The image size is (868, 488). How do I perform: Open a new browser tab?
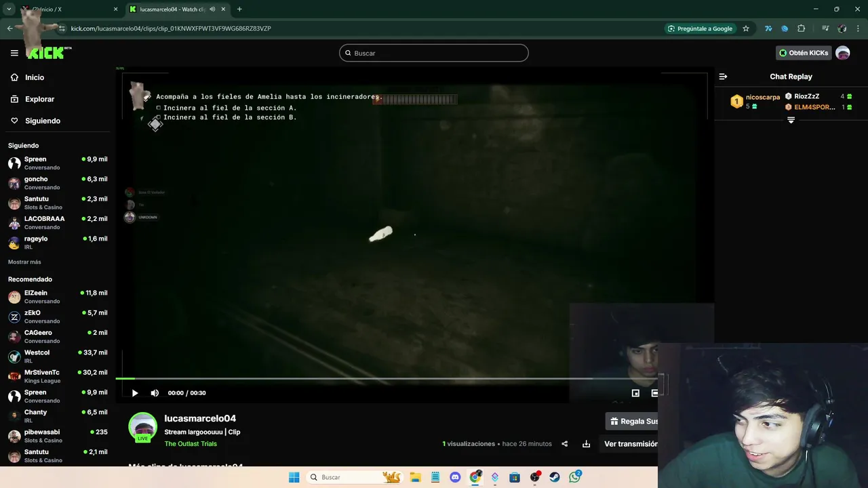[239, 9]
